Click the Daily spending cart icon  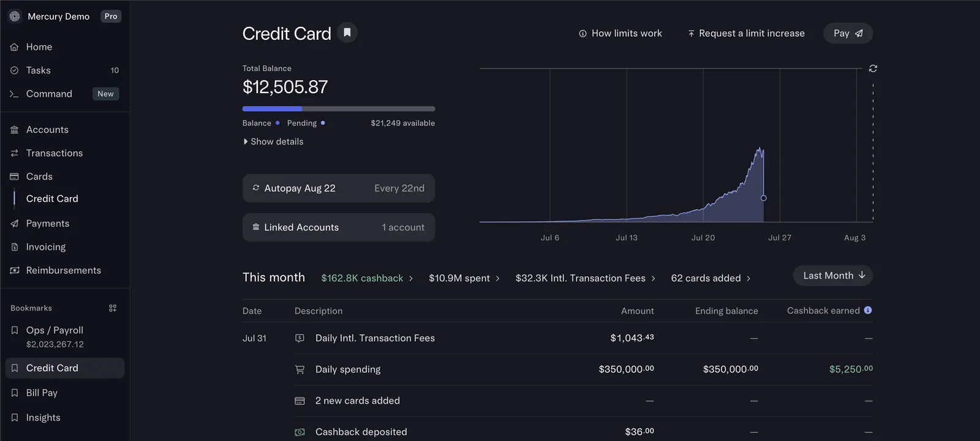point(300,369)
